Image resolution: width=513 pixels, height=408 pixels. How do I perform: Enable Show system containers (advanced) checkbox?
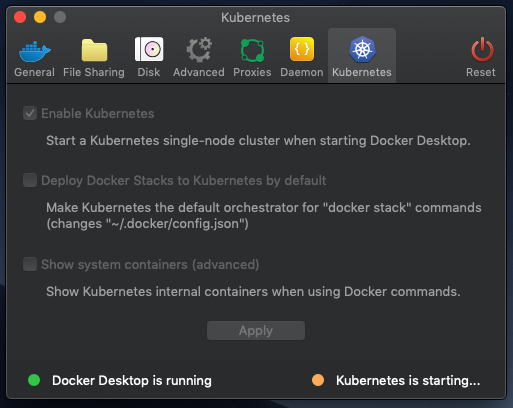tap(30, 264)
